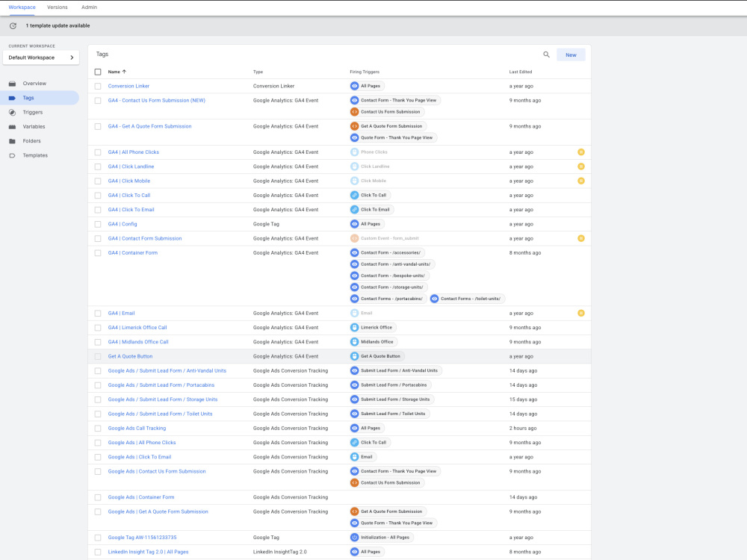Open Email trigger chip in Google Ads row

(x=364, y=457)
